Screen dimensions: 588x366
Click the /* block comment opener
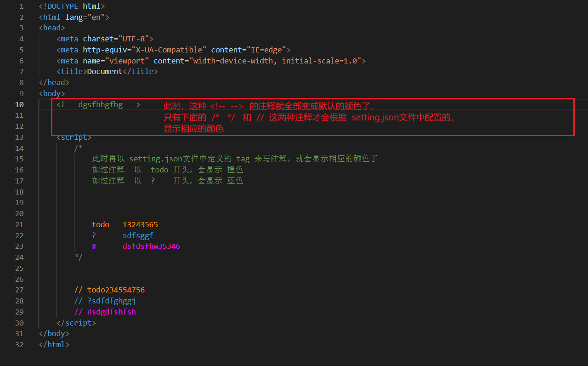click(x=79, y=148)
